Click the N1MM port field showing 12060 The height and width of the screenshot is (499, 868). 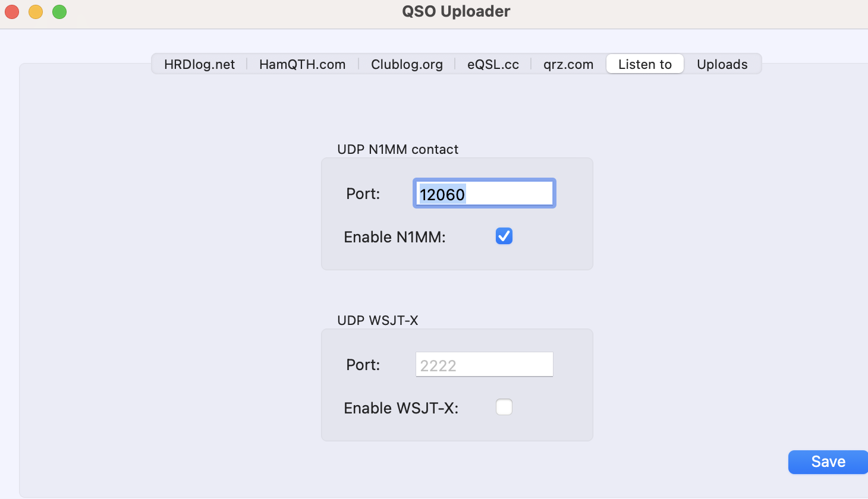pyautogui.click(x=484, y=194)
